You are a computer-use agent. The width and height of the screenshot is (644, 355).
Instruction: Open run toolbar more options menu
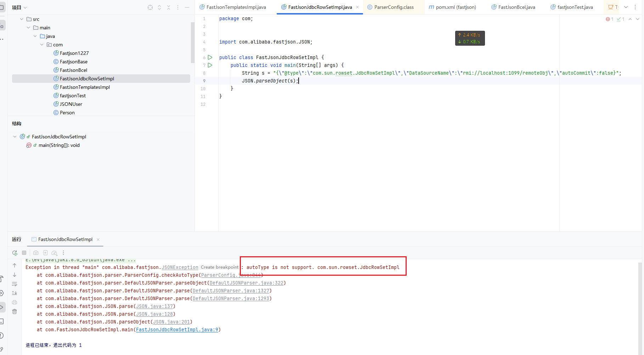click(63, 253)
